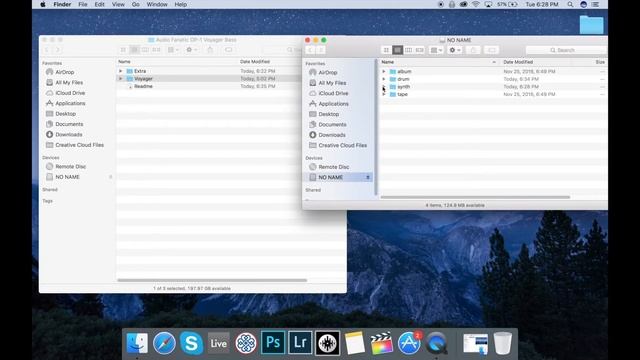Expand the drum folder
The image size is (640, 360).
point(384,79)
